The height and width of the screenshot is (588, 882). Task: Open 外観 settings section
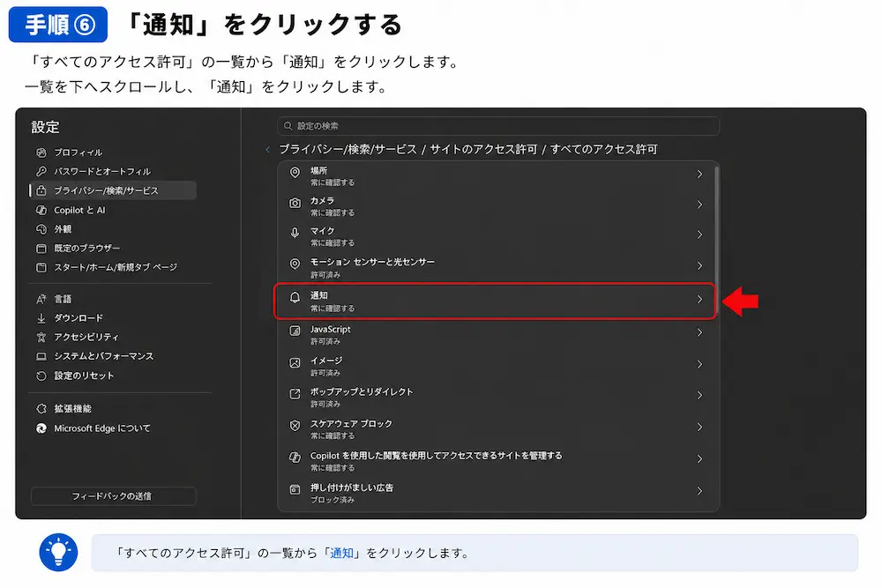63,229
